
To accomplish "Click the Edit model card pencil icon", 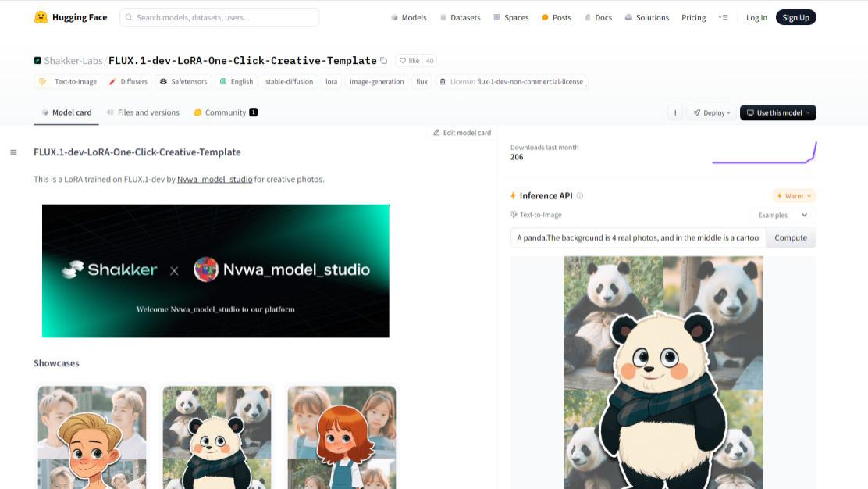I will pyautogui.click(x=436, y=132).
